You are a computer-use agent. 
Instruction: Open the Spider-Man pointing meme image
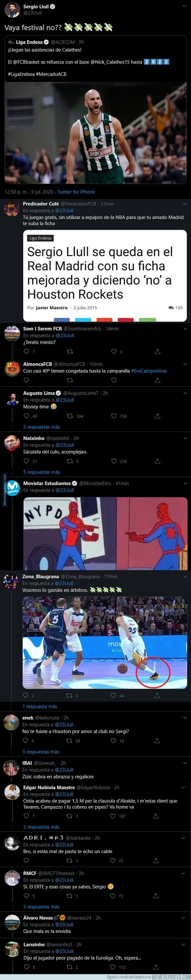pyautogui.click(x=105, y=533)
